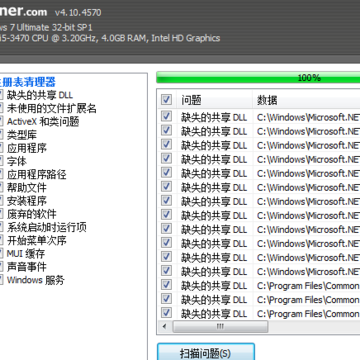Select ActiveX 和类问题 option

pyautogui.click(x=43, y=122)
